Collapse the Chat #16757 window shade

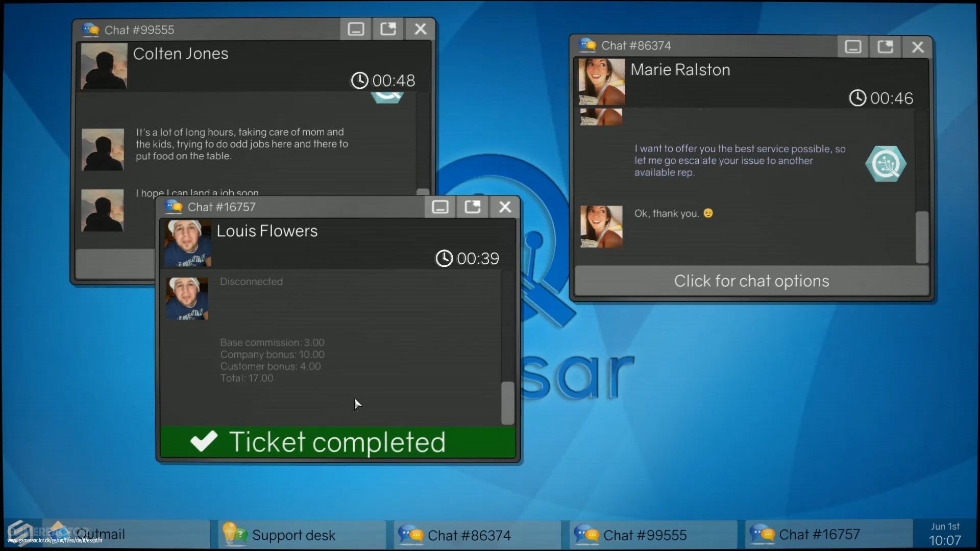pos(439,207)
